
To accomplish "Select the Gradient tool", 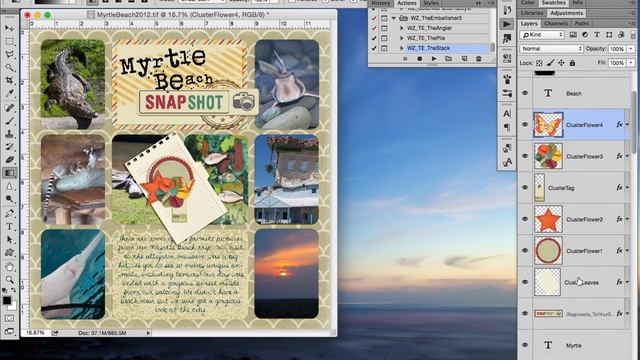I will click(x=9, y=173).
